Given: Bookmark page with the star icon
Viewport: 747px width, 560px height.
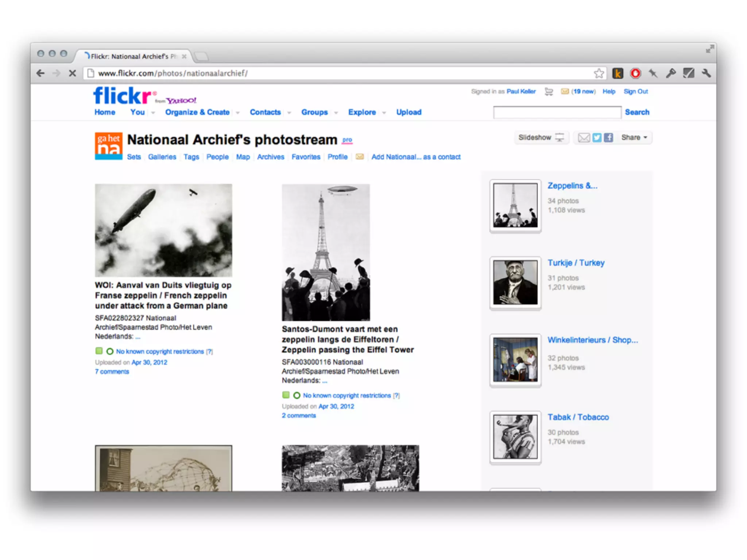Looking at the screenshot, I should (x=599, y=73).
